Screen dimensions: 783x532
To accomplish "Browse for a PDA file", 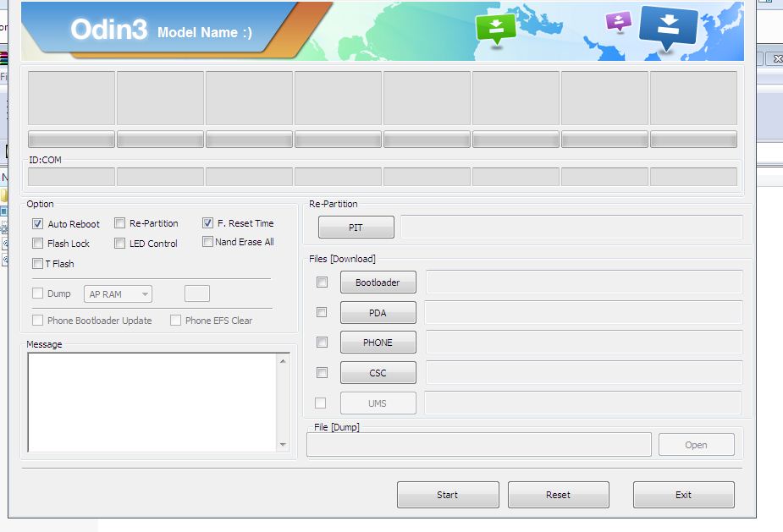I will click(378, 312).
